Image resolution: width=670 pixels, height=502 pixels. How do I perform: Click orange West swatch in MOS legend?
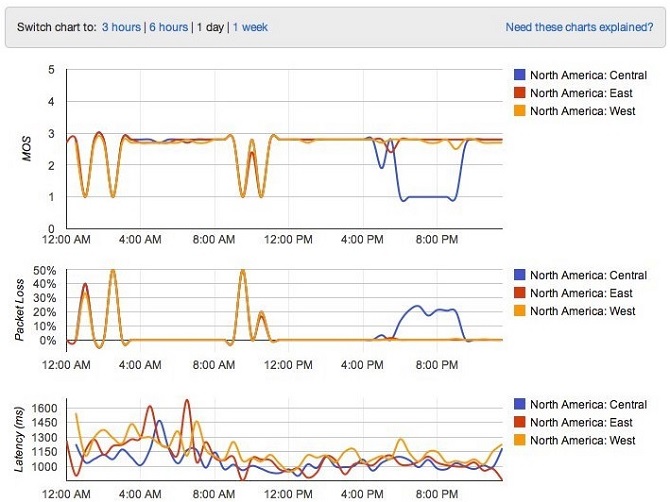click(520, 111)
